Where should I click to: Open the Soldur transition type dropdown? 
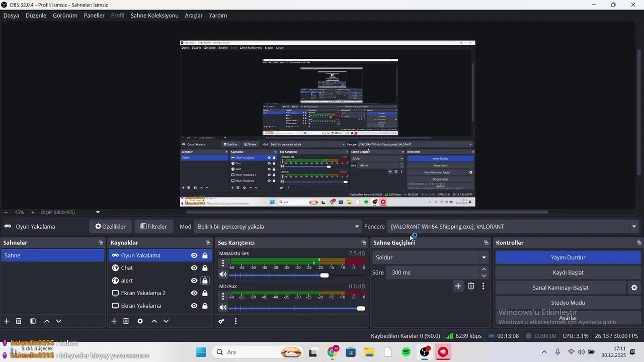[x=431, y=257]
